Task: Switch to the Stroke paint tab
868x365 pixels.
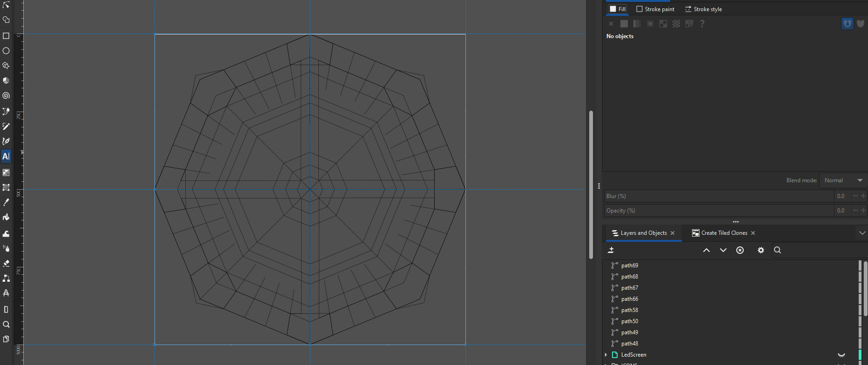Action: pyautogui.click(x=655, y=9)
